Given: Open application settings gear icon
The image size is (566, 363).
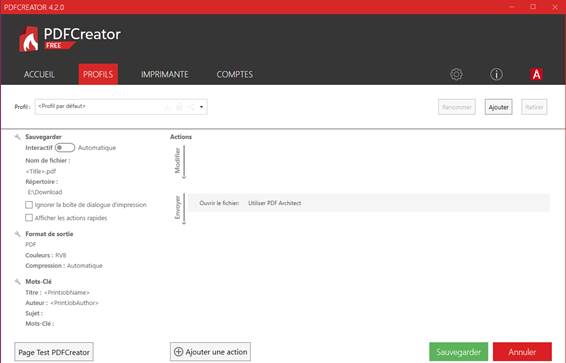Looking at the screenshot, I should 456,74.
